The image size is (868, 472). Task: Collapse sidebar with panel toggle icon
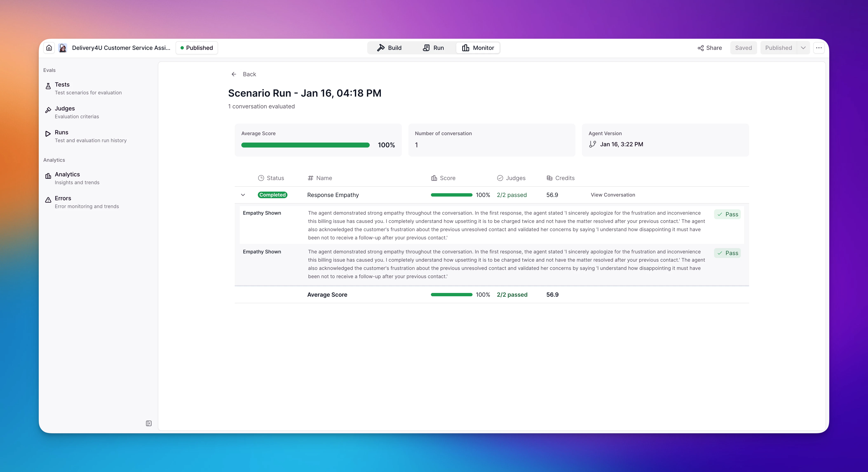click(x=149, y=423)
